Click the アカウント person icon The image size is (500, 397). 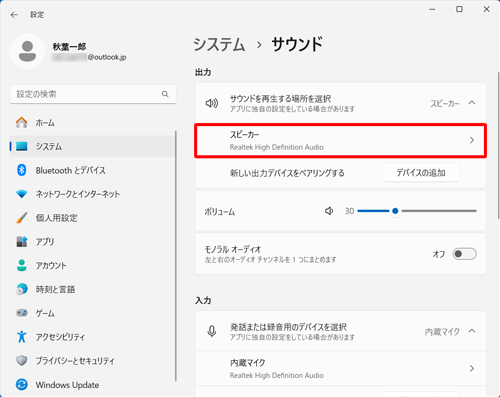[x=22, y=265]
